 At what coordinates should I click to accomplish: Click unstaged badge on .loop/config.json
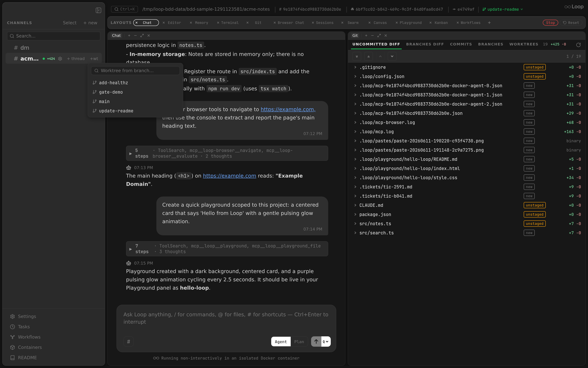(535, 76)
